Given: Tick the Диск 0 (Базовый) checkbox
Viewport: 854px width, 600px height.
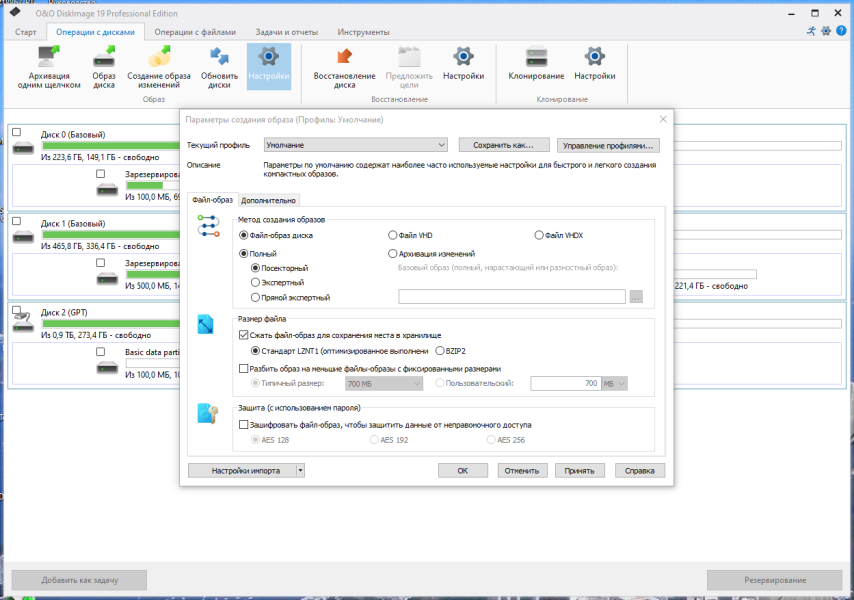Looking at the screenshot, I should point(17,132).
